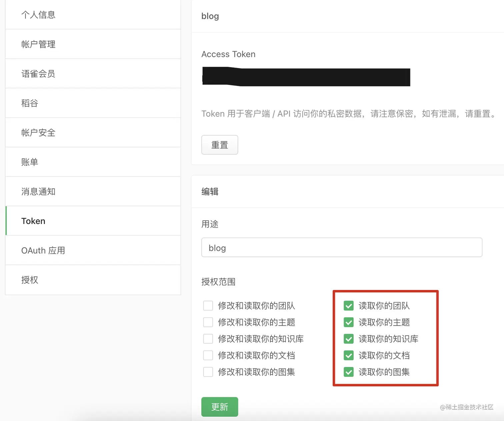The height and width of the screenshot is (421, 504).
Task: Click the 授权范围 label
Action: coord(218,282)
